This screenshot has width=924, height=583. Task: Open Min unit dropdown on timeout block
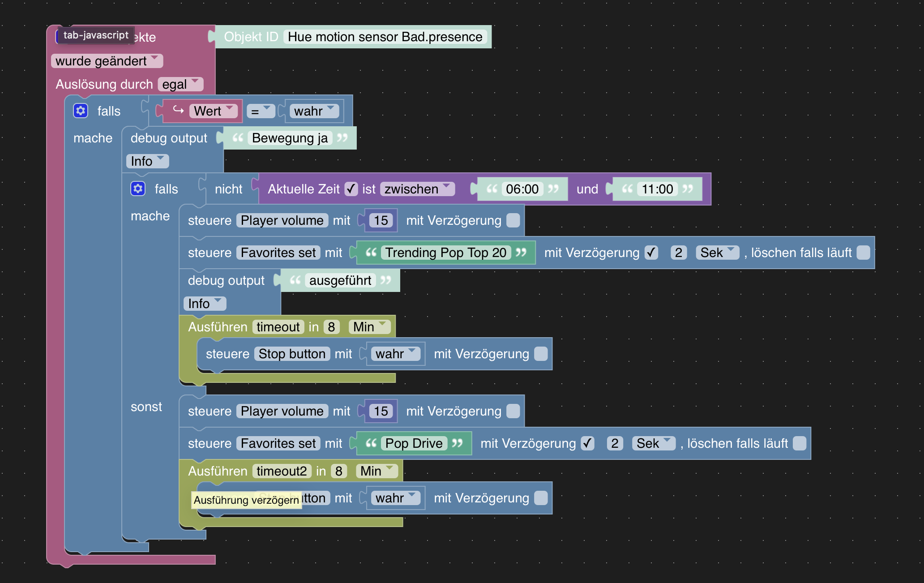click(x=369, y=327)
